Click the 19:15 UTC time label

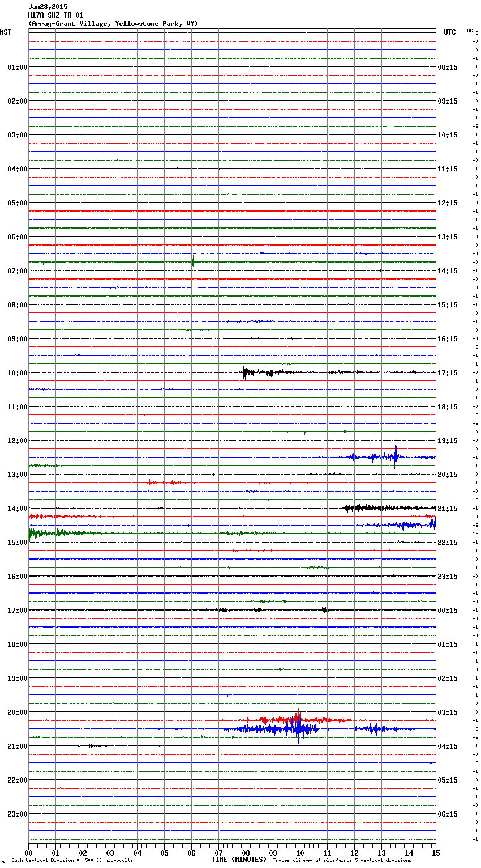[448, 441]
